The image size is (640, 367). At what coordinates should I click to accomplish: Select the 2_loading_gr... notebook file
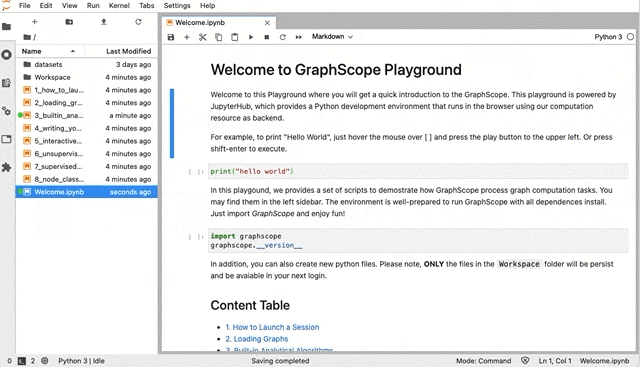87,102
